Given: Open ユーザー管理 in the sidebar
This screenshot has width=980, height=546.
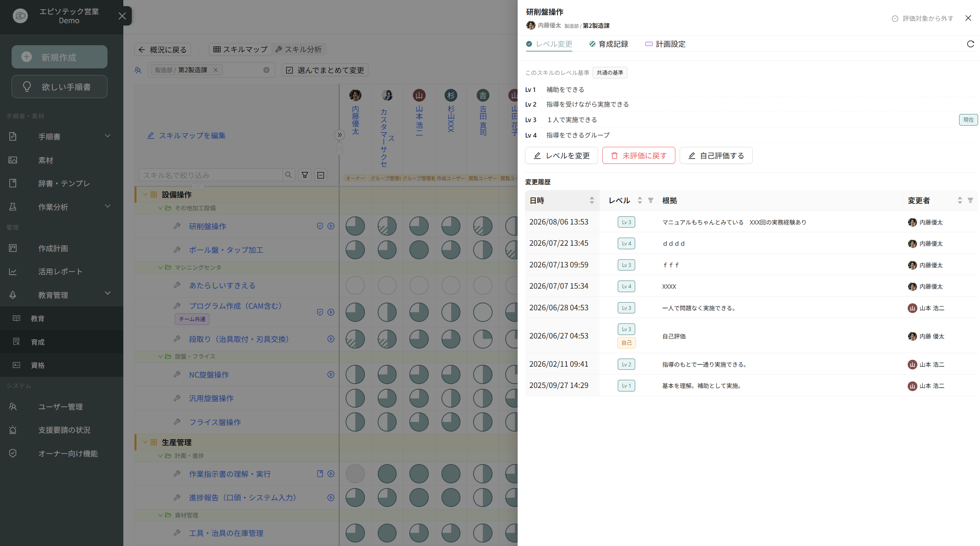Looking at the screenshot, I should 61,407.
